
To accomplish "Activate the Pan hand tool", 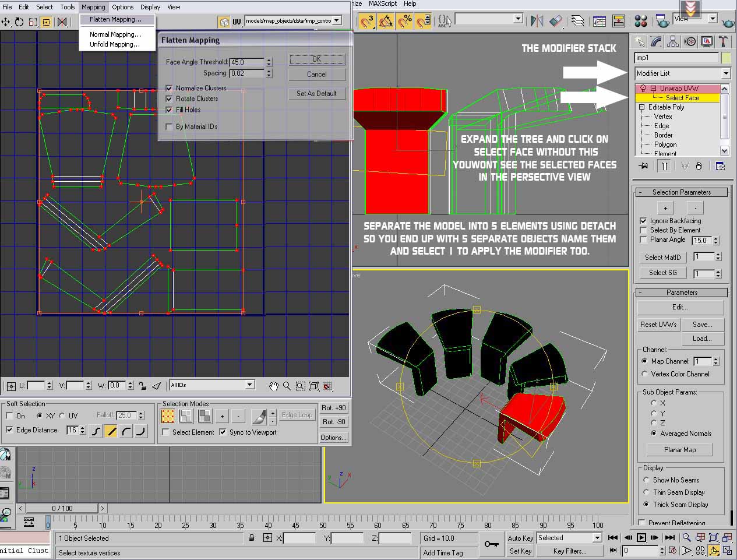I will pyautogui.click(x=274, y=386).
